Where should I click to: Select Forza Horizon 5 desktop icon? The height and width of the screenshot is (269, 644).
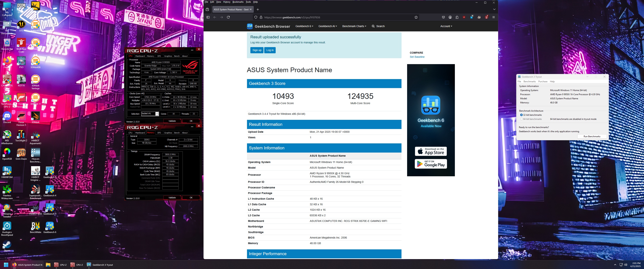point(21,119)
